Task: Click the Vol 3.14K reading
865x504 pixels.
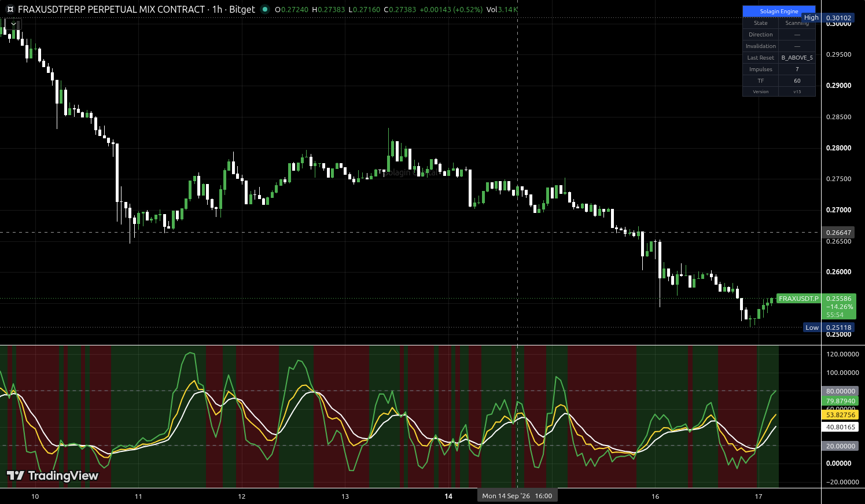Action: [x=502, y=10]
